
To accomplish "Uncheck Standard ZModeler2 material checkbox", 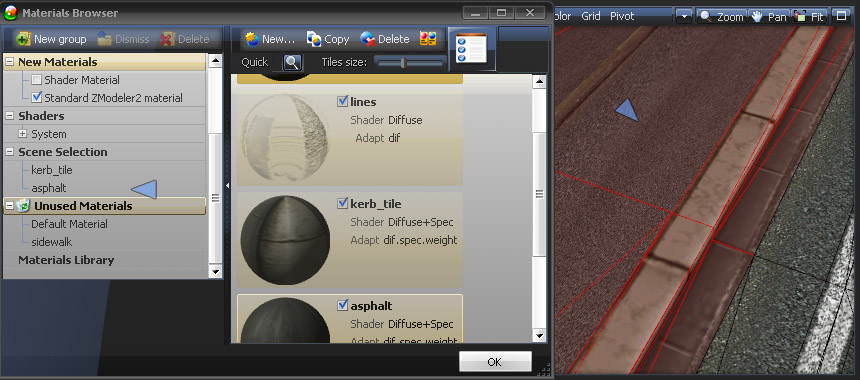I will (36, 98).
